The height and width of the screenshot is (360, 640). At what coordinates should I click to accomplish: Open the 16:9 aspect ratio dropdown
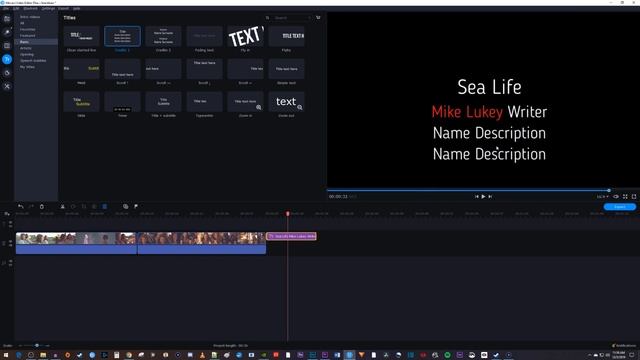(x=602, y=196)
